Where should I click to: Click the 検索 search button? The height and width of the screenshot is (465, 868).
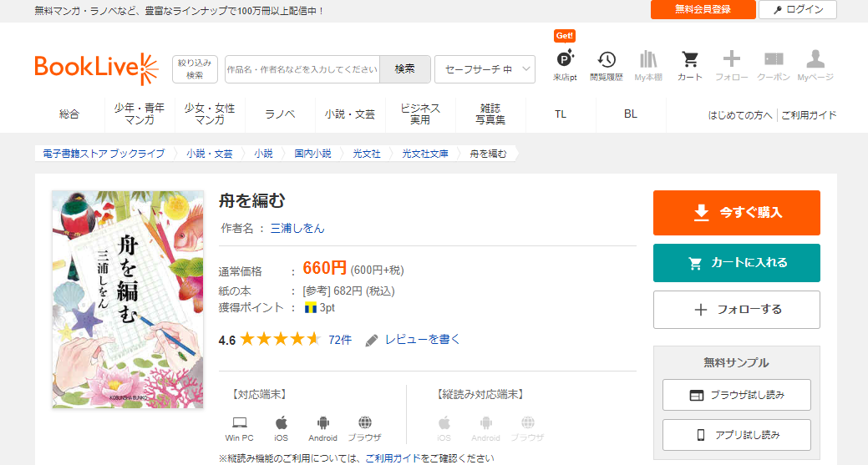[404, 69]
